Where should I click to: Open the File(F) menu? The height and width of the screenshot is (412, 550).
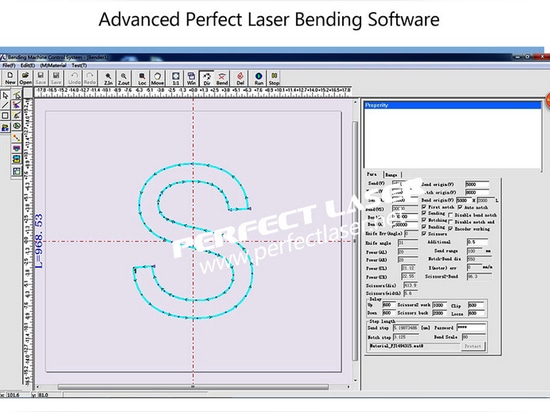9,65
